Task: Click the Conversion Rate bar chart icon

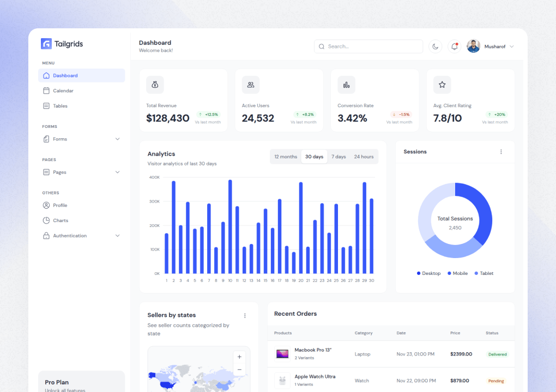Action: (x=347, y=84)
